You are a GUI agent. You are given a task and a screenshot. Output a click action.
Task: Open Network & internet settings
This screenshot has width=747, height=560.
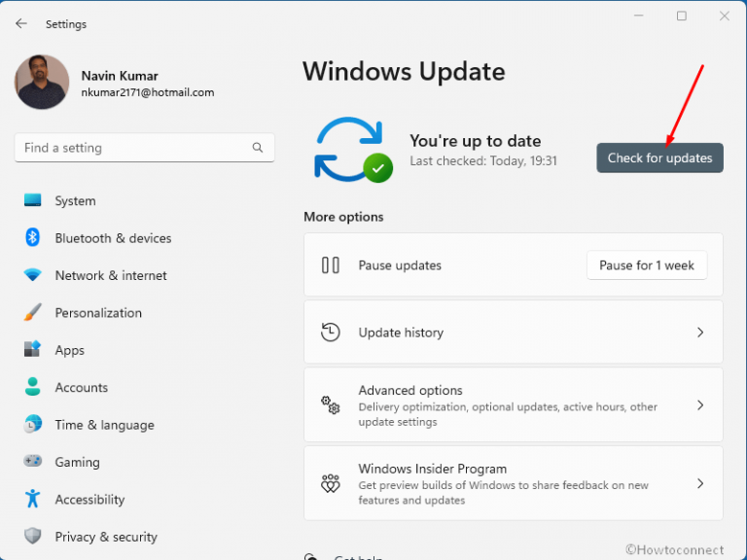coord(111,275)
